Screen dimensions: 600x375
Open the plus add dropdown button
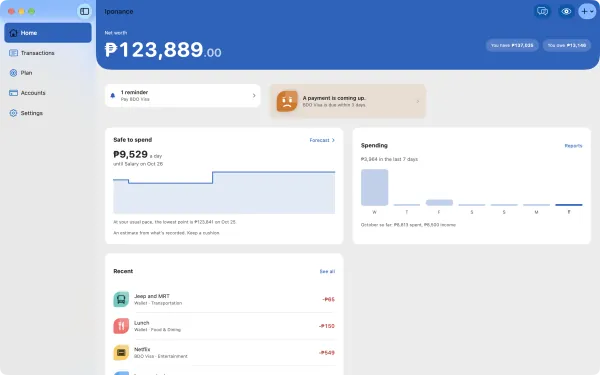[x=587, y=11]
